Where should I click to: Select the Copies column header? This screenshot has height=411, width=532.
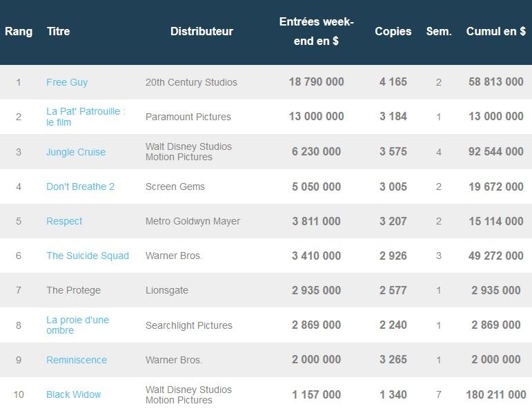point(393,31)
